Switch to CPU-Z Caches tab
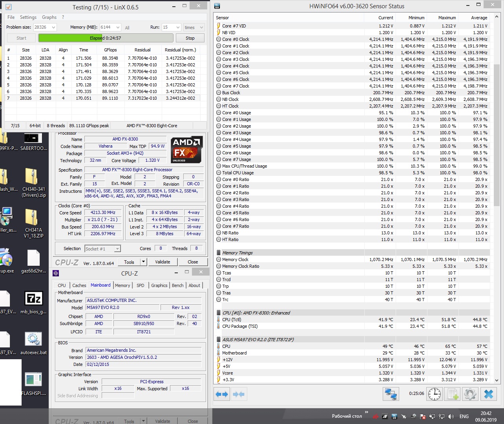Viewport: 504px width, 424px height. (79, 285)
